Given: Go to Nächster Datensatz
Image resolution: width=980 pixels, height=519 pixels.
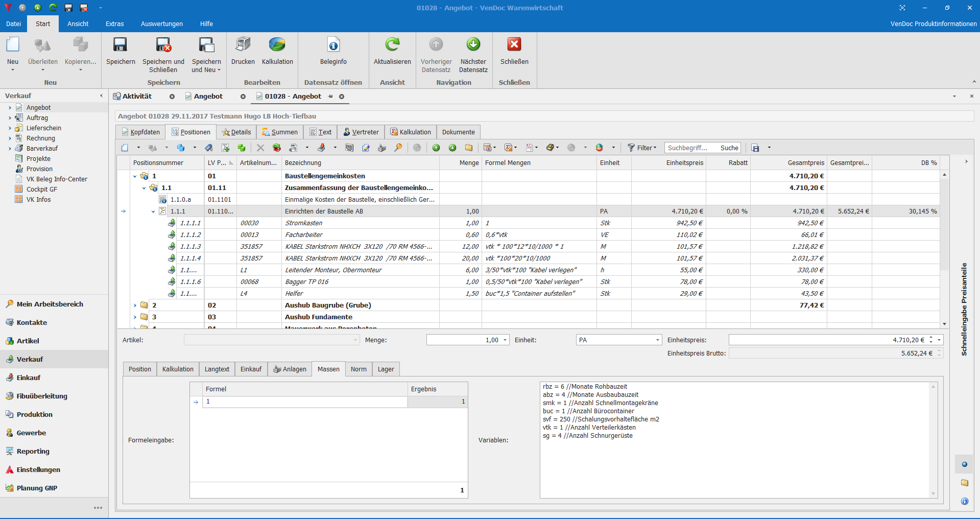Looking at the screenshot, I should click(x=473, y=45).
